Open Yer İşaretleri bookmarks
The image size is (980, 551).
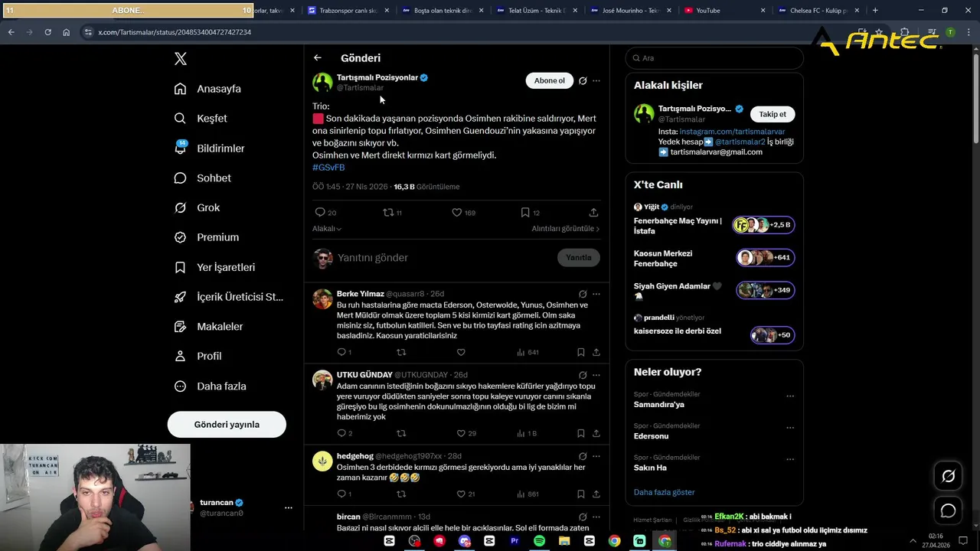214,267
